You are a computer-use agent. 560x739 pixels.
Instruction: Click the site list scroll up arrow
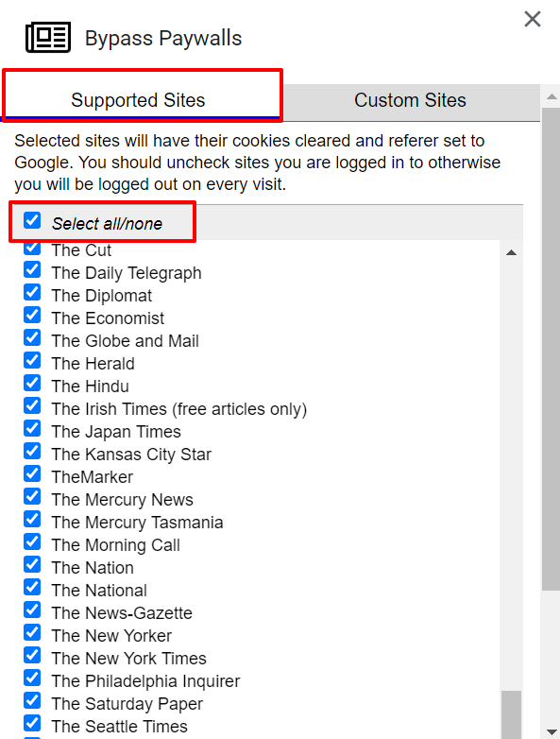coord(511,252)
